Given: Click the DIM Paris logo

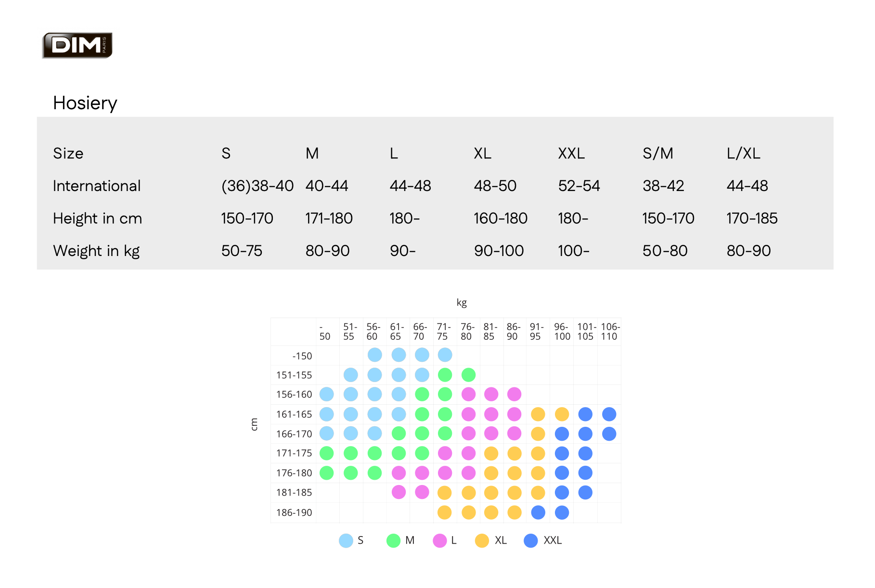Looking at the screenshot, I should tap(77, 46).
